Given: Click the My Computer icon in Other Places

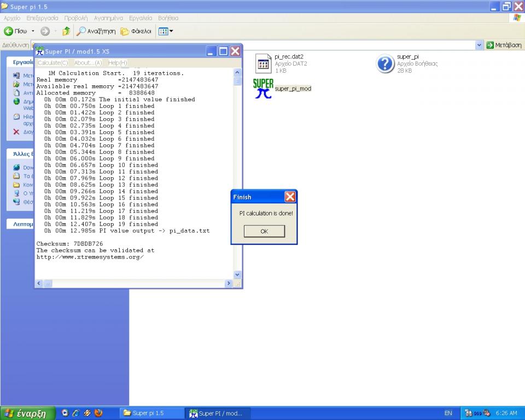Looking at the screenshot, I should coord(16,193).
